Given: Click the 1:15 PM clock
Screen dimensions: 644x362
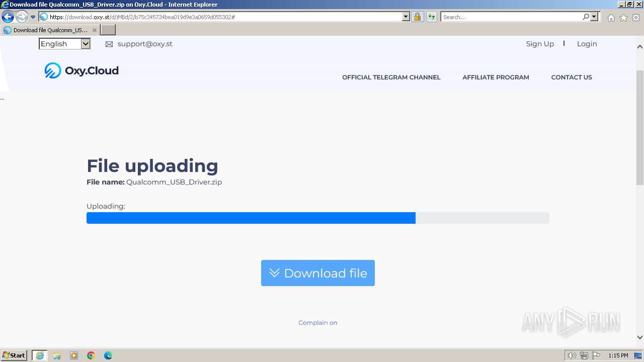Looking at the screenshot, I should (x=618, y=355).
